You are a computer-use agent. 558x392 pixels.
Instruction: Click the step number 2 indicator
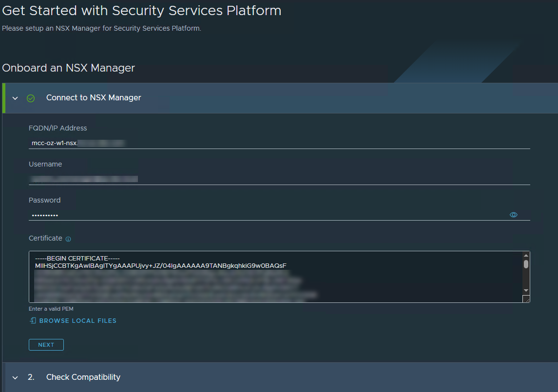tap(31, 377)
